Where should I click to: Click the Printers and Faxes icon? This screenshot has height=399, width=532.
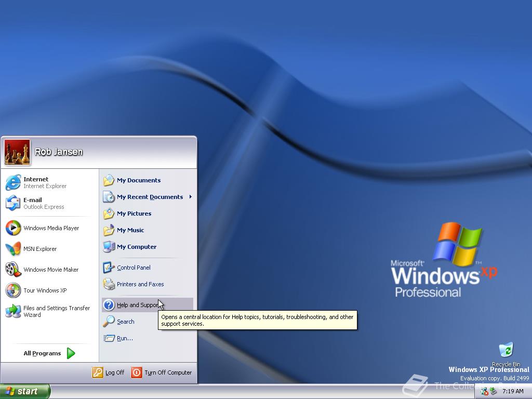pyautogui.click(x=109, y=284)
